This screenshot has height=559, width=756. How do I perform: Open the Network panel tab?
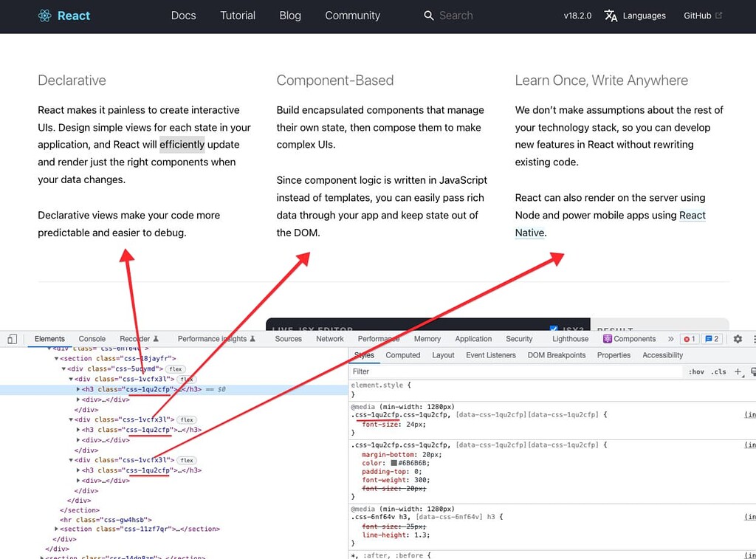329,339
